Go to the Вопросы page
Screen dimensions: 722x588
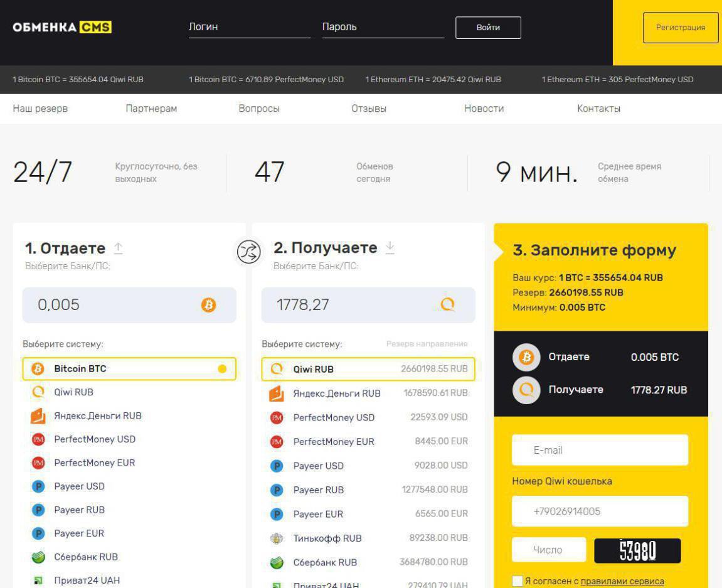point(259,109)
